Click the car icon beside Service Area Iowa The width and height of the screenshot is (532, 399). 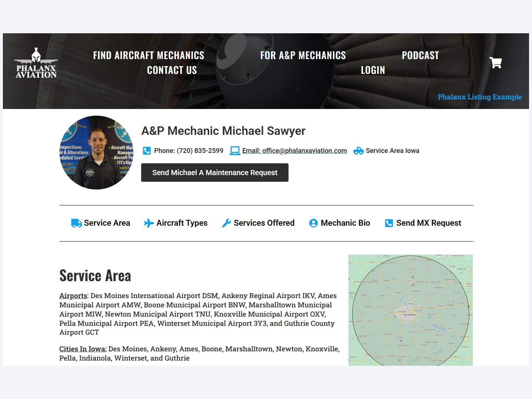click(x=358, y=151)
